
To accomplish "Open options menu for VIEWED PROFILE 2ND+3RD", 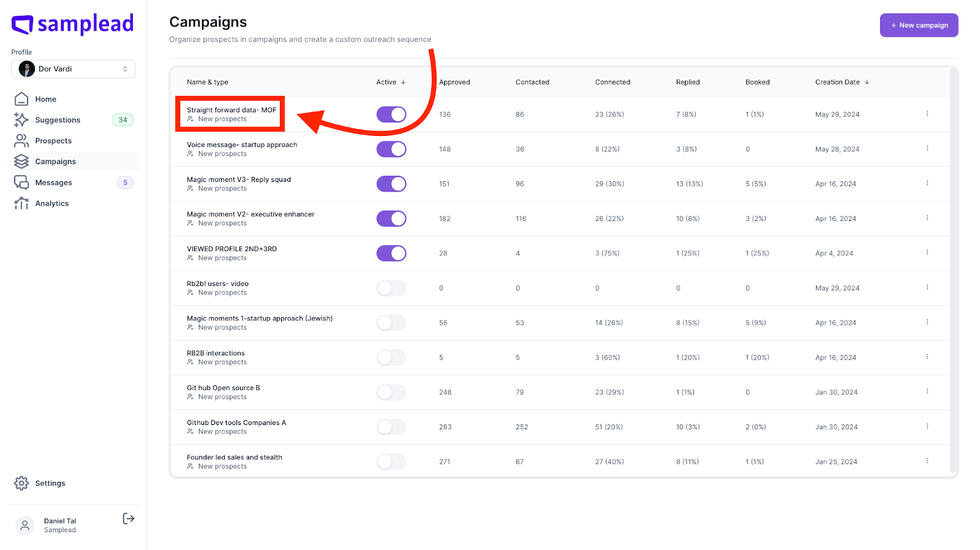I will click(927, 253).
